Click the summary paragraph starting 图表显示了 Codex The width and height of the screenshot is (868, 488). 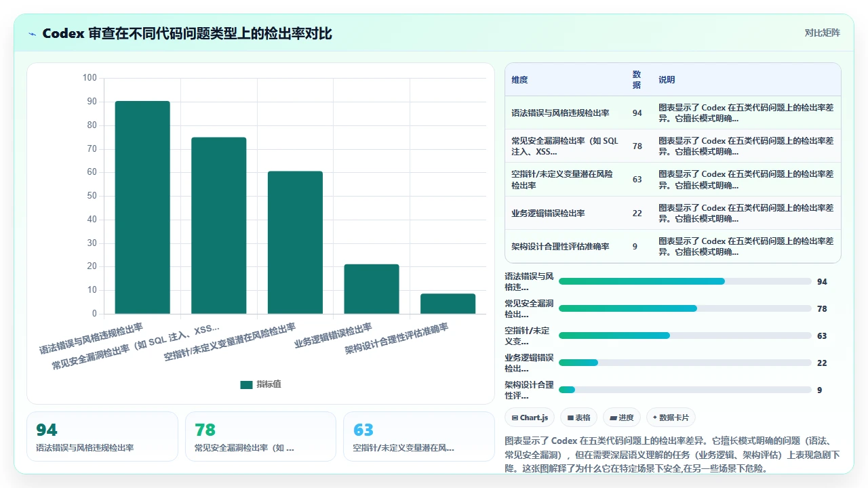tap(673, 454)
